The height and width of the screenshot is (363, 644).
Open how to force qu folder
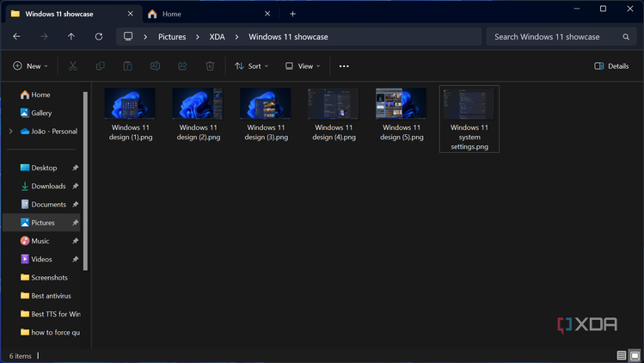[50, 333]
